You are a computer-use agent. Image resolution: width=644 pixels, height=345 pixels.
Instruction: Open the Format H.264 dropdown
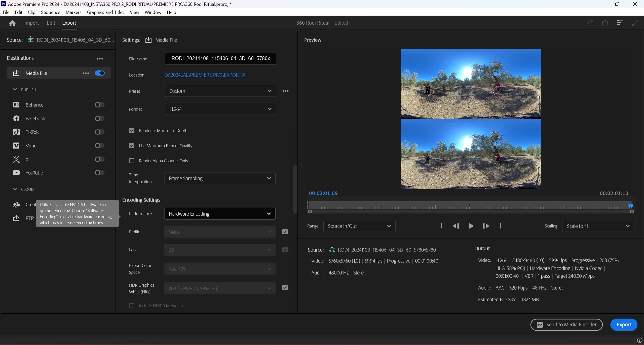220,109
